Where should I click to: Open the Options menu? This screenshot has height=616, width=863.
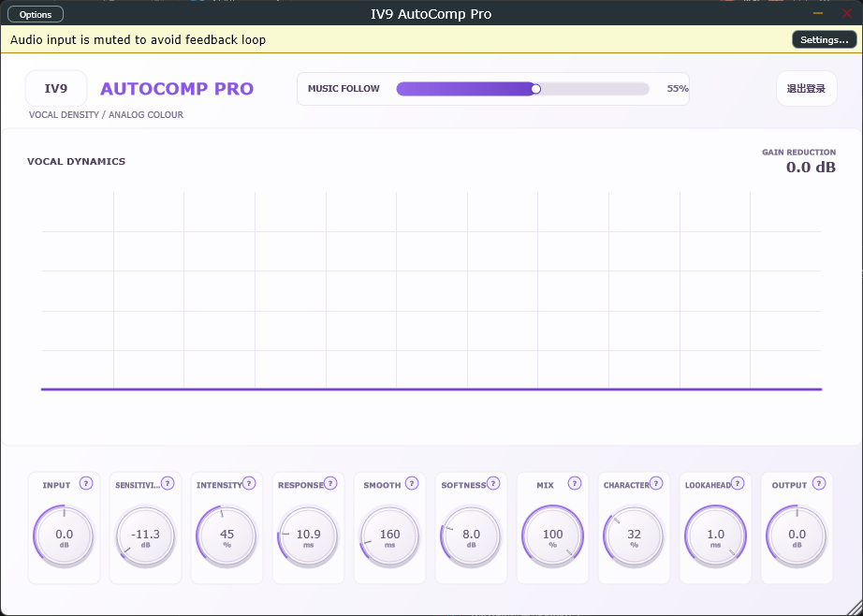coord(36,14)
